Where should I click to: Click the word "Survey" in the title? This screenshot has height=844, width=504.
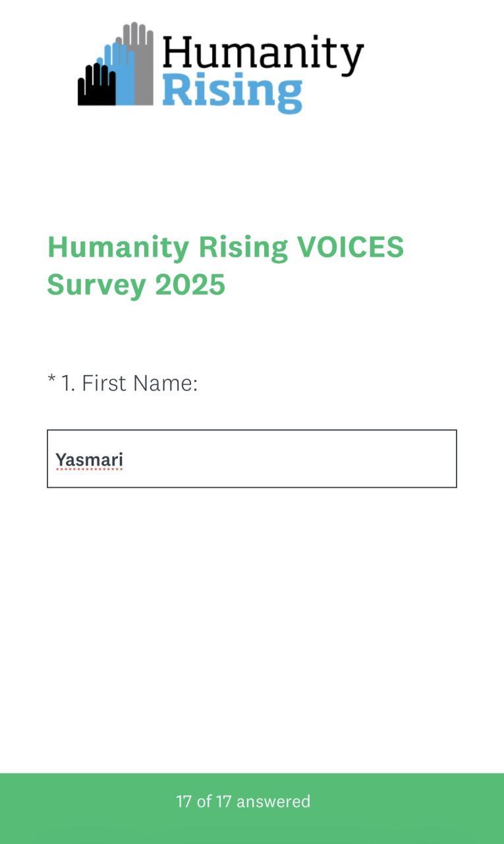pyautogui.click(x=96, y=285)
